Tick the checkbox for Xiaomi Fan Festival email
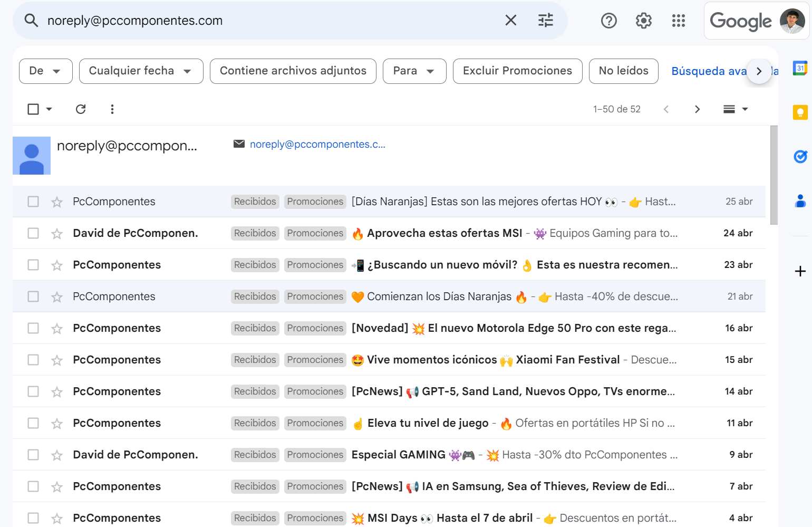Viewport: 812px width, 527px height. click(33, 360)
